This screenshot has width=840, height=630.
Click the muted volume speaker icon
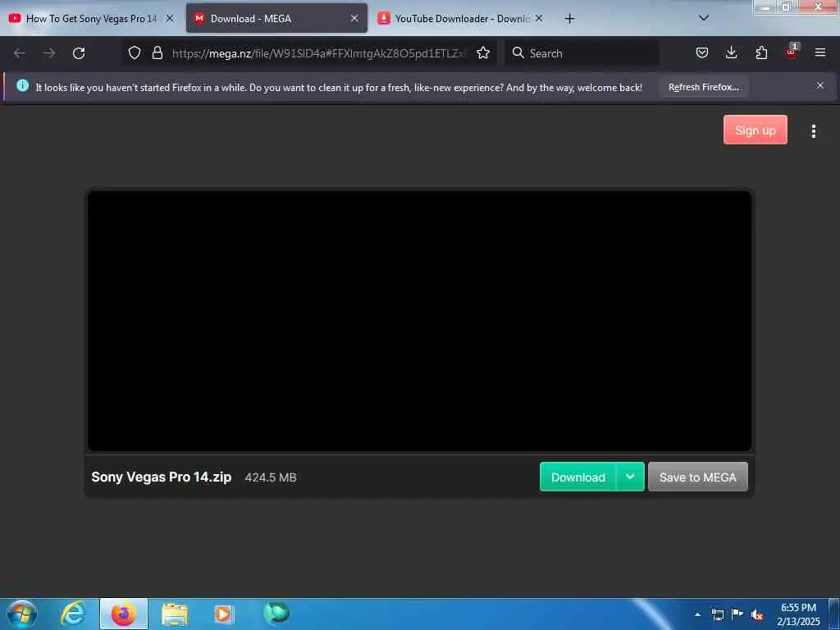(x=757, y=615)
